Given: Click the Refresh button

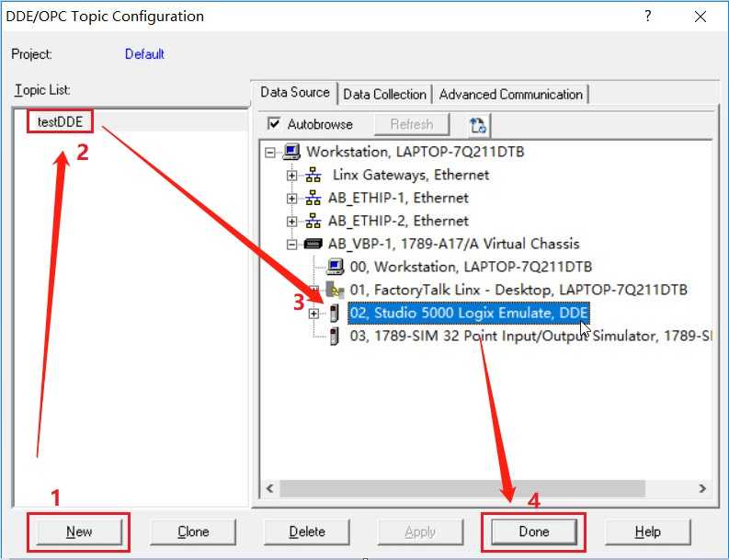Looking at the screenshot, I should point(412,125).
